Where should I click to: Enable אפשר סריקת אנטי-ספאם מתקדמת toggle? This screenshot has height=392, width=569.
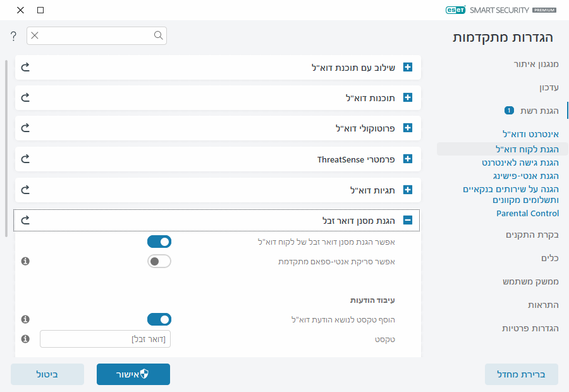[x=159, y=260]
